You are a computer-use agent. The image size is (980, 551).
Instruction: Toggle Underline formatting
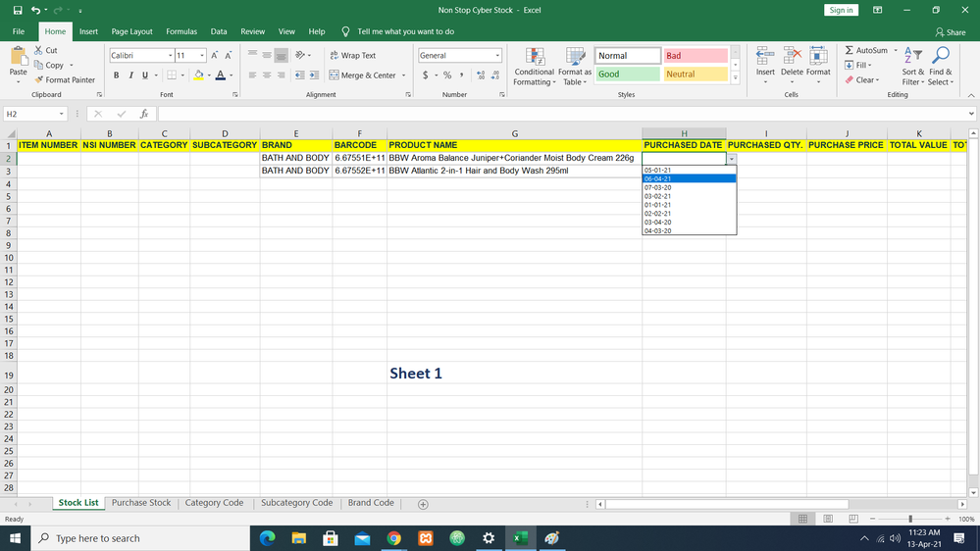pos(145,75)
